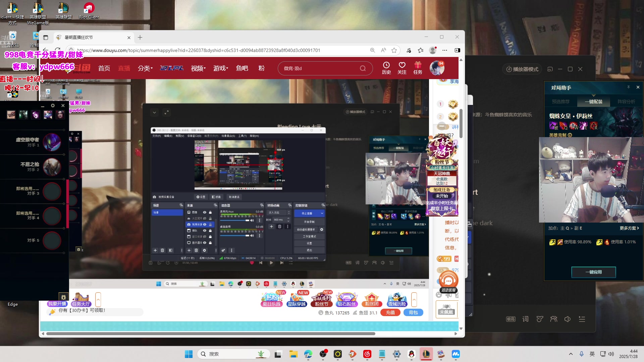Expand 更多方案 in 对局助手
The image size is (644, 362).
point(629,228)
